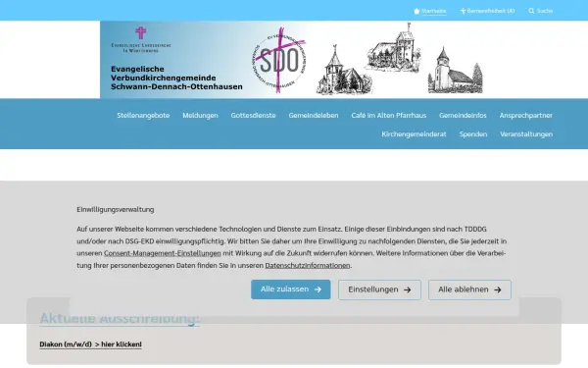Open the Veranstaltungen menu item
Screen dimensions: 588x368
coord(526,134)
